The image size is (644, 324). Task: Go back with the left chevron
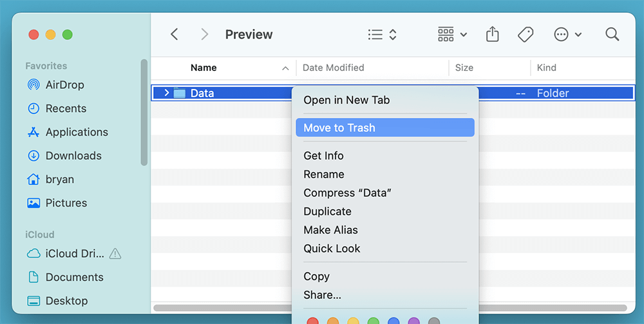pyautogui.click(x=174, y=35)
